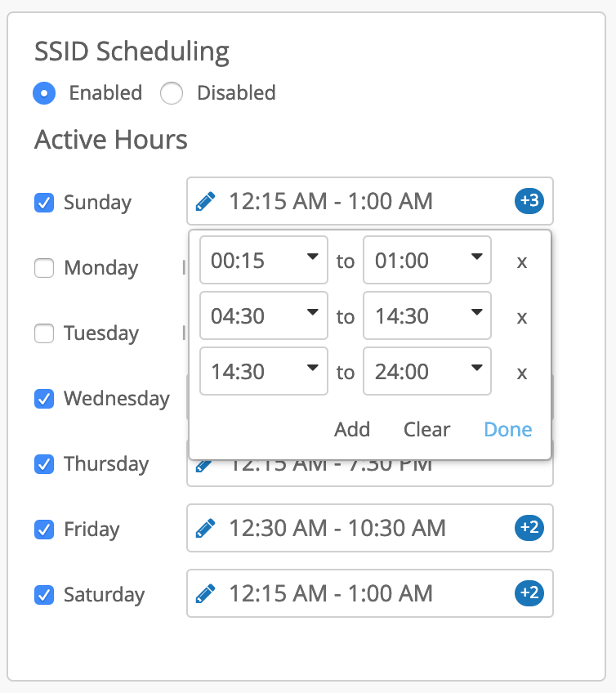Click Done to close the time editor
The width and height of the screenshot is (616, 693).
507,430
